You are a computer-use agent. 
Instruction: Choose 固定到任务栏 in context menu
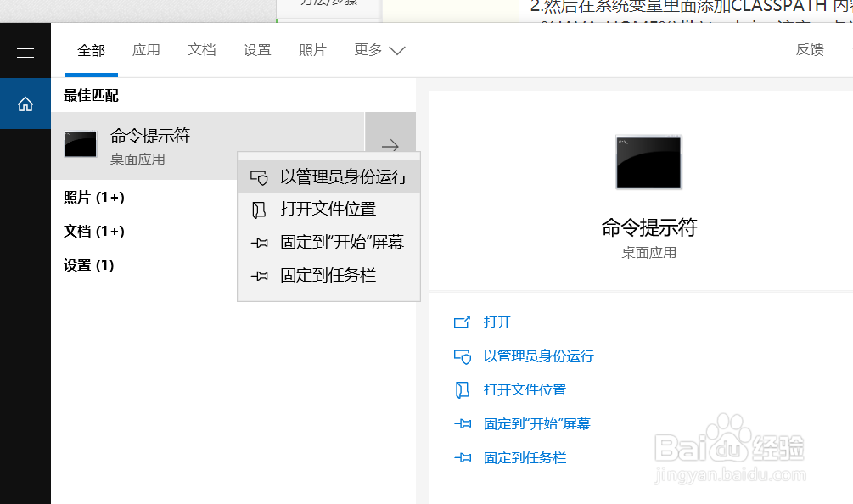pos(329,276)
